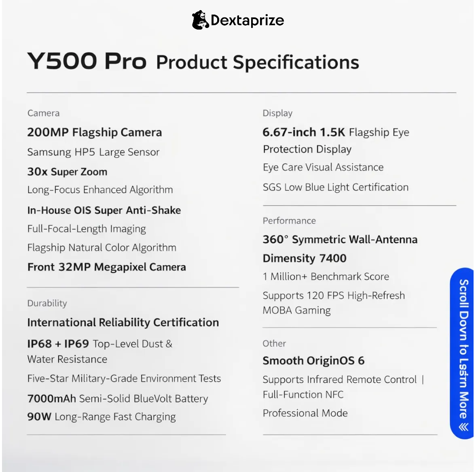Click the Smooth OriginOS 6 line
This screenshot has width=476, height=472.
tap(313, 361)
